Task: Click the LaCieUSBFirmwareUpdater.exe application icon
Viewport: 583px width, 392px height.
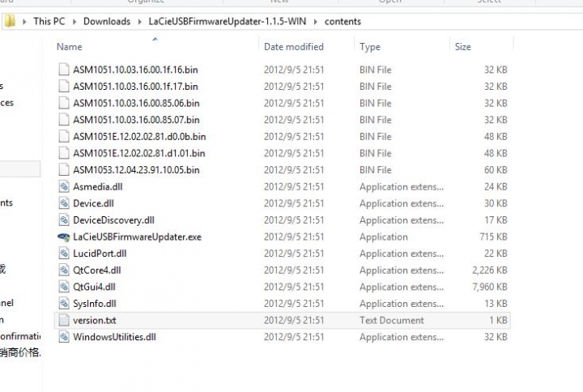Action: click(x=64, y=237)
